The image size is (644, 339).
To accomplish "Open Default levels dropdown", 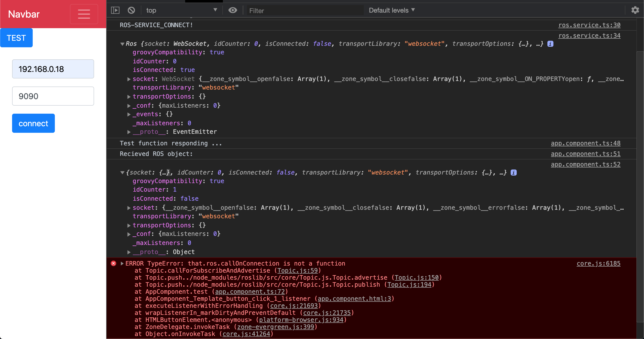I will point(392,10).
